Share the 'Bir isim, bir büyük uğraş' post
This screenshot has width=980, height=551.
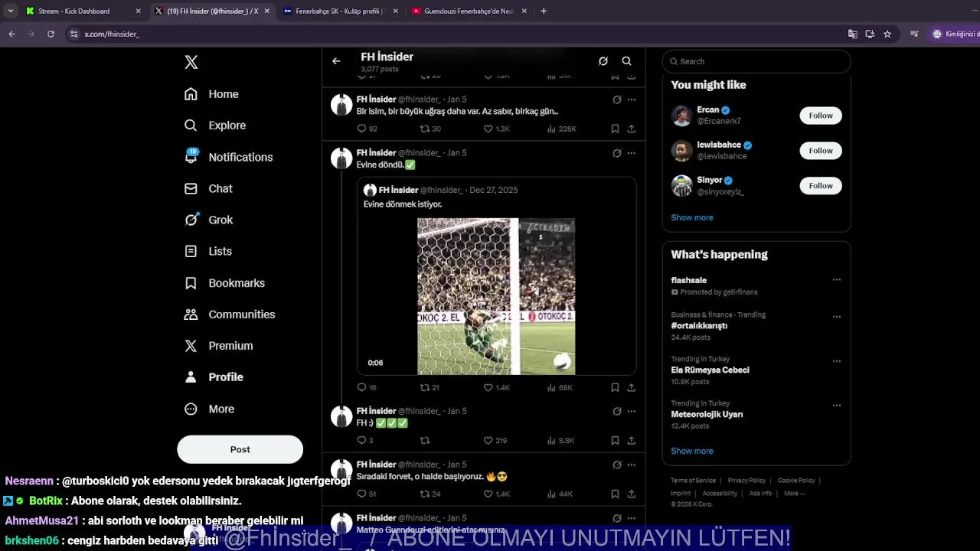pos(632,129)
